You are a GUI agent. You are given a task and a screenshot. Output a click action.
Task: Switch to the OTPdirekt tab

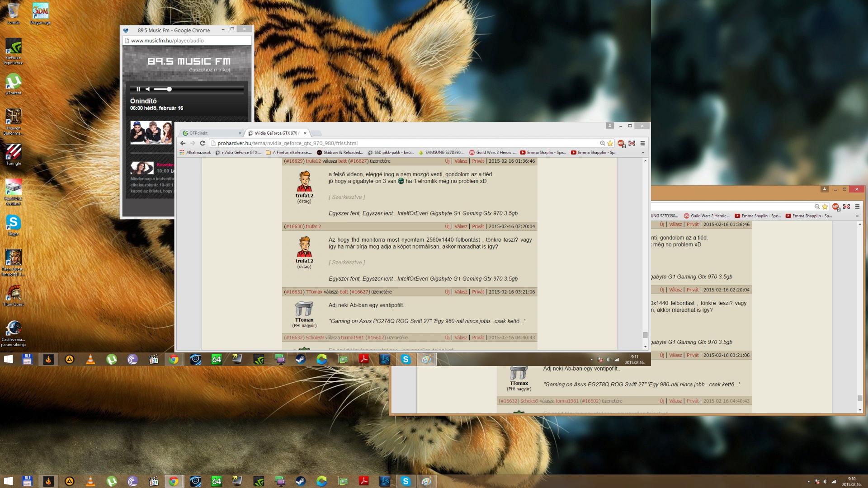(x=210, y=133)
